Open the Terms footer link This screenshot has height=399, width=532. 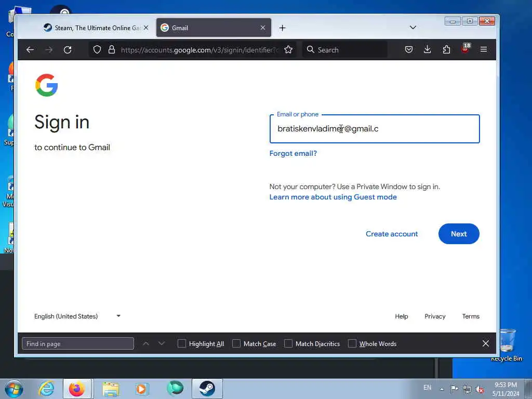(471, 316)
